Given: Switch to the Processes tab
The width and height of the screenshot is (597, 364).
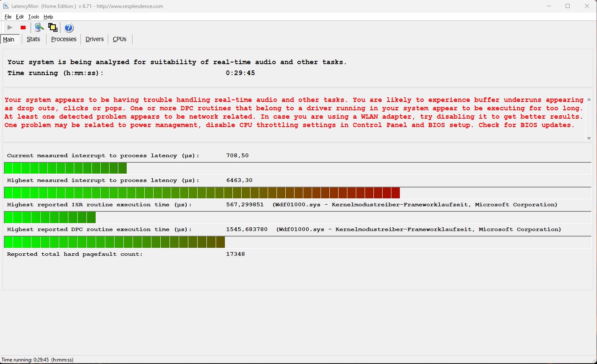Looking at the screenshot, I should (64, 39).
